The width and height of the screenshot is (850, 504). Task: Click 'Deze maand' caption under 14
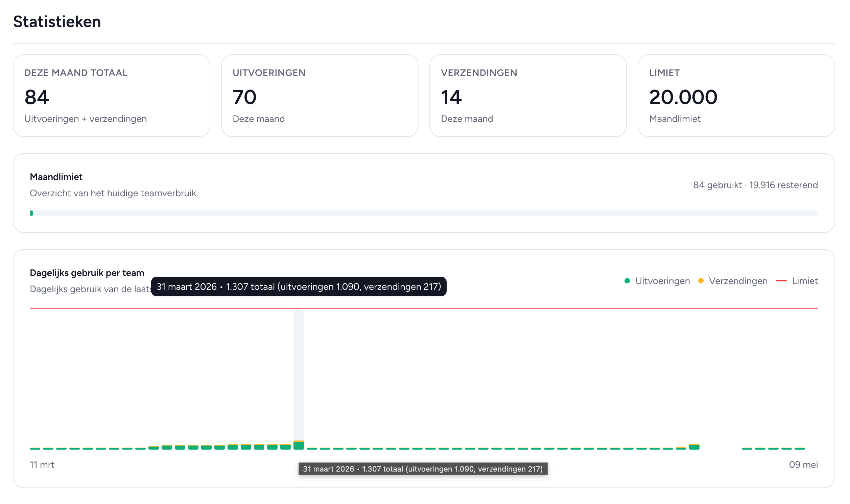[x=467, y=119]
